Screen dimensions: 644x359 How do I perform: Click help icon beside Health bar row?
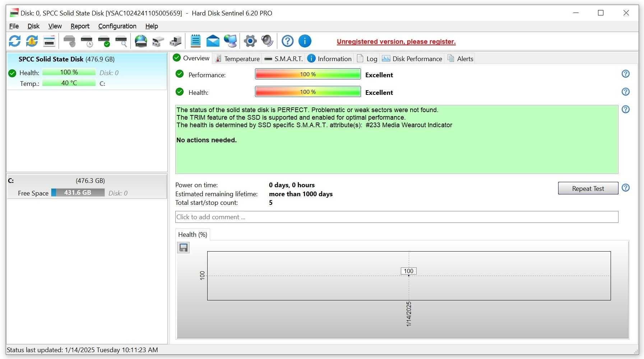[x=626, y=92]
